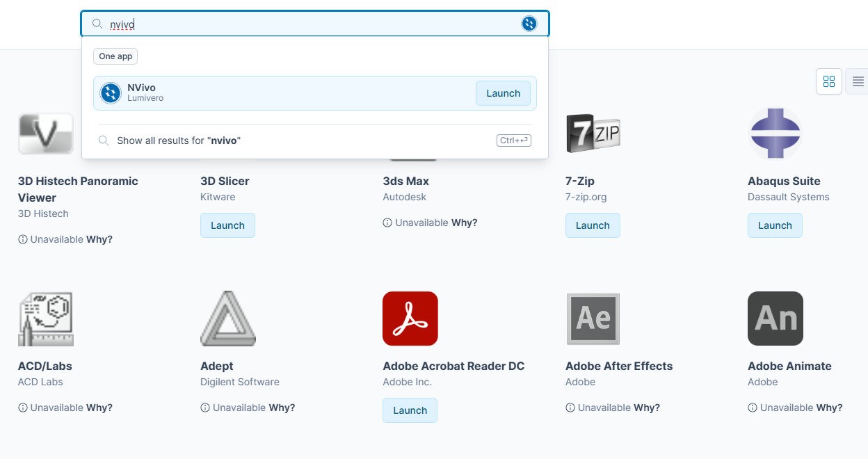Select the NVivo Lumivero search suggestion

[x=278, y=93]
